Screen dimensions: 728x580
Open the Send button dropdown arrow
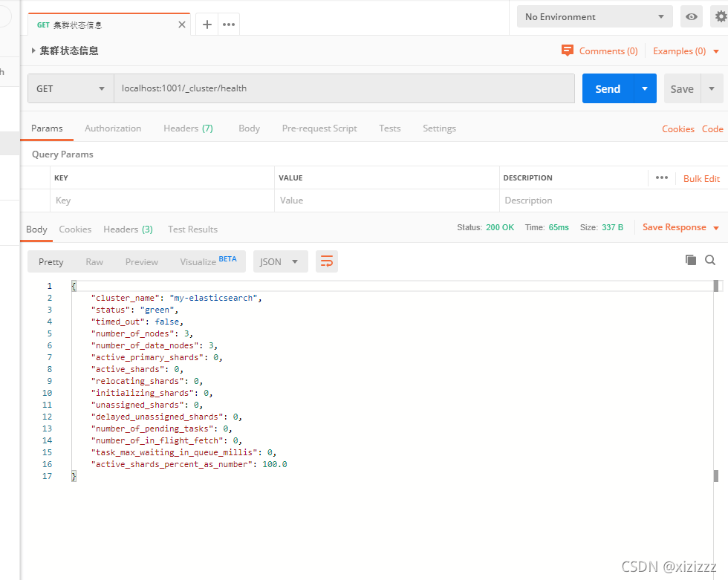[x=645, y=88]
